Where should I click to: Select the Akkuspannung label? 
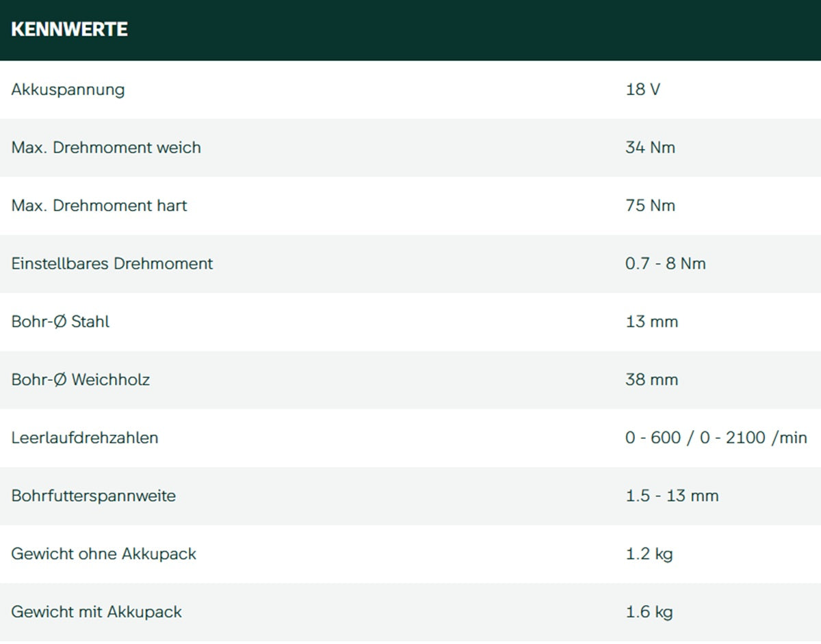tap(68, 90)
